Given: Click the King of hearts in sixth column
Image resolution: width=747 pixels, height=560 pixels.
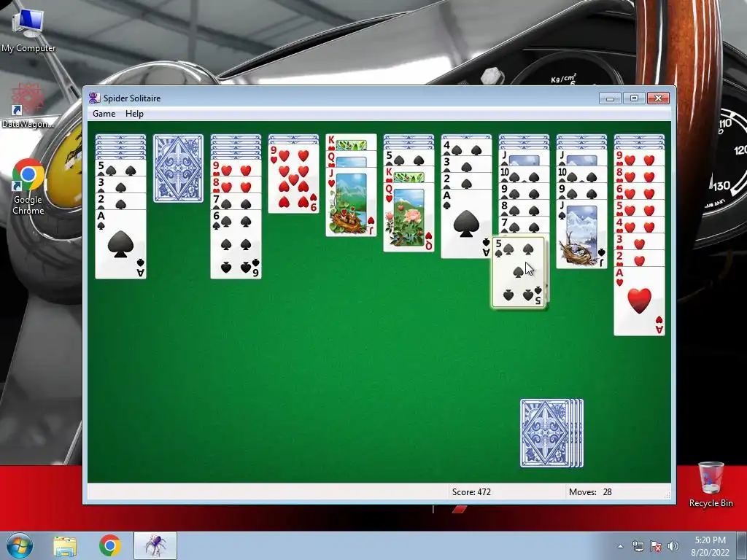Looking at the screenshot, I should pyautogui.click(x=409, y=174).
